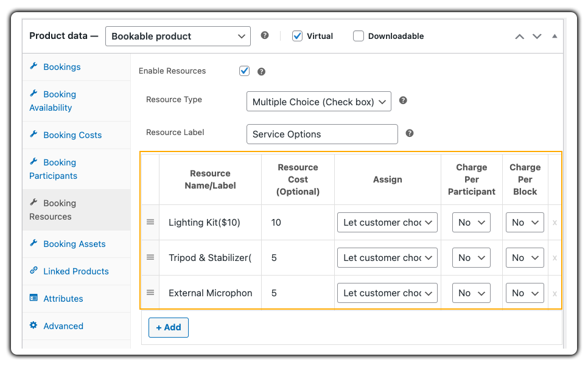Open the Bookable product type dropdown
Viewport: 588px width, 365px height.
[x=178, y=36]
